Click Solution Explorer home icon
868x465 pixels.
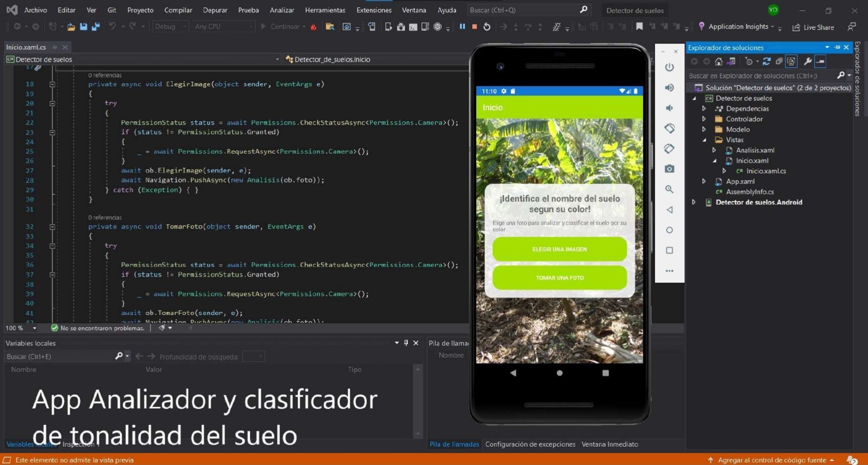click(x=719, y=61)
